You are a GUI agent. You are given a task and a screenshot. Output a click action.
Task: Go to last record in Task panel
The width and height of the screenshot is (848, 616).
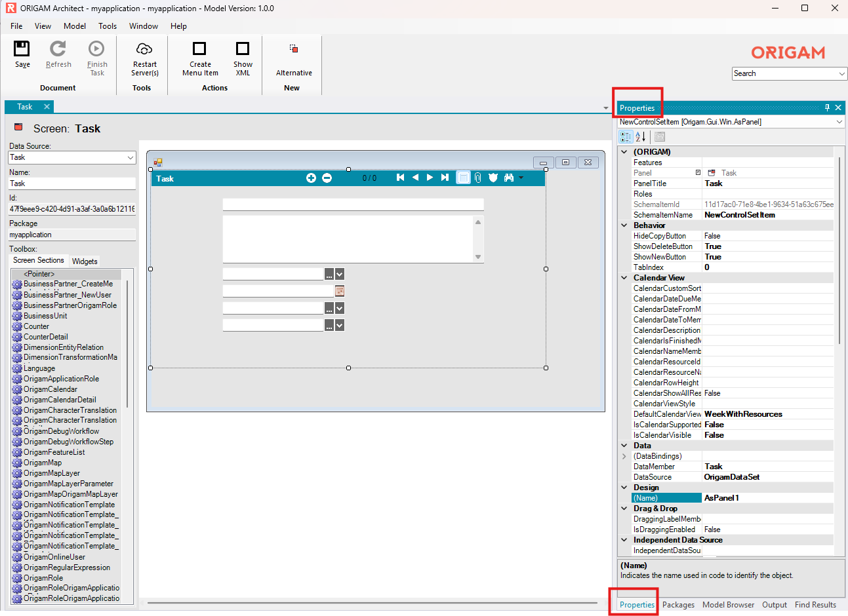point(445,178)
